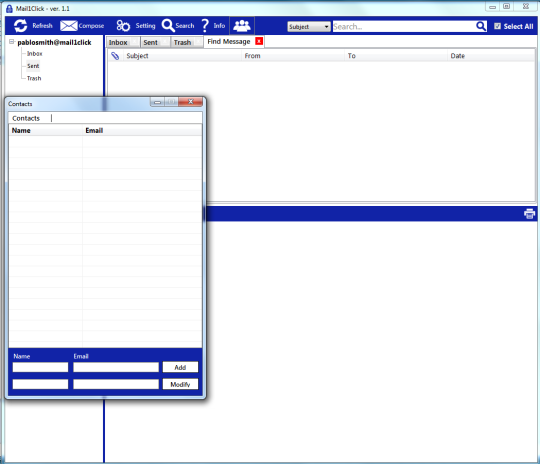Click the Add contact button
The height and width of the screenshot is (464, 540).
[180, 367]
